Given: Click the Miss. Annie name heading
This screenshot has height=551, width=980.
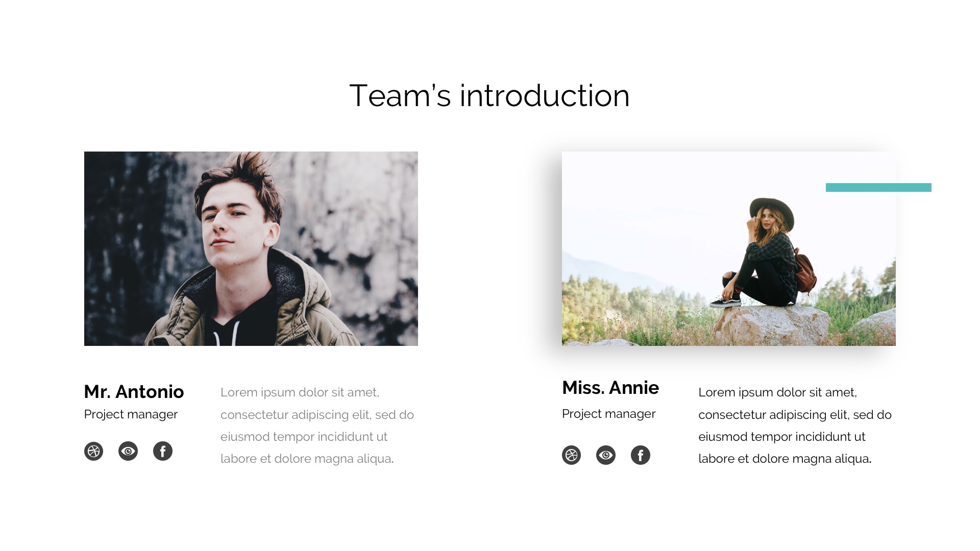Looking at the screenshot, I should pyautogui.click(x=610, y=388).
